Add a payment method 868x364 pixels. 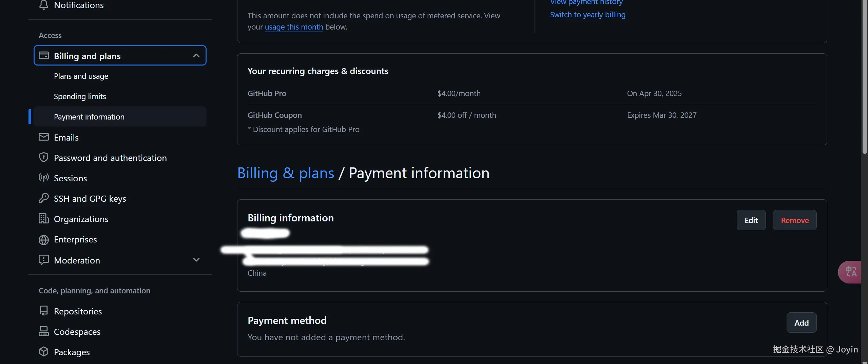(801, 323)
